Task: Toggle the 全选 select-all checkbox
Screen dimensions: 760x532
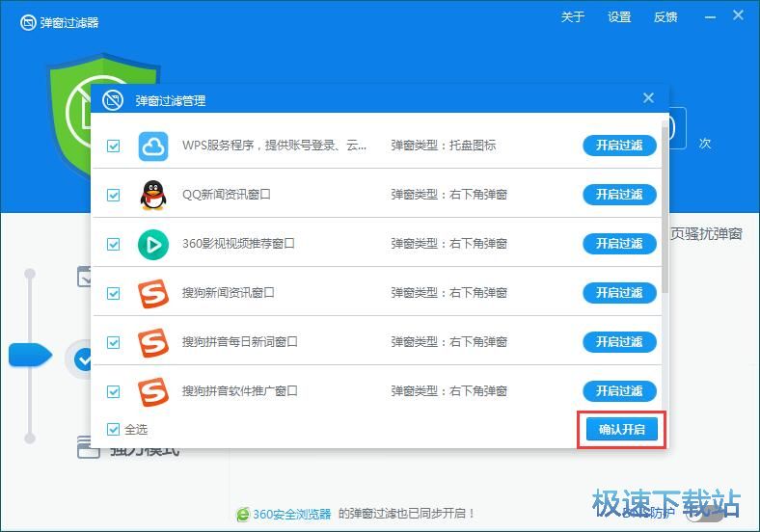Action: click(x=114, y=429)
